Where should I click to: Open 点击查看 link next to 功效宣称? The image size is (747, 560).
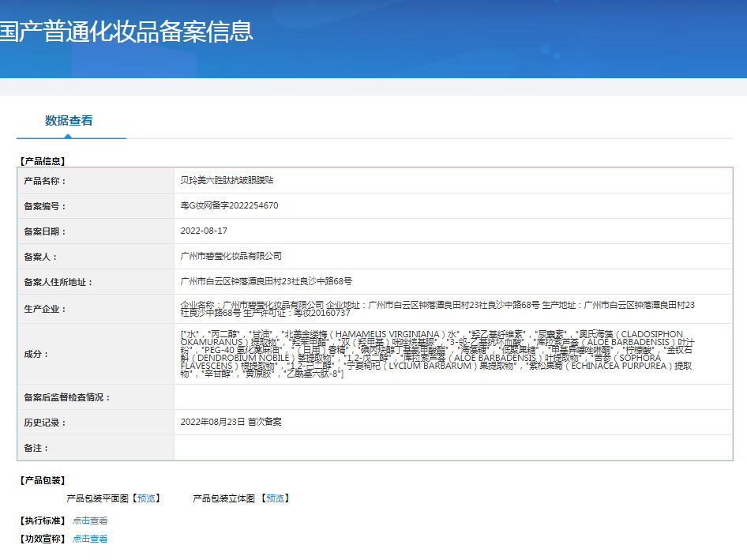point(90,539)
